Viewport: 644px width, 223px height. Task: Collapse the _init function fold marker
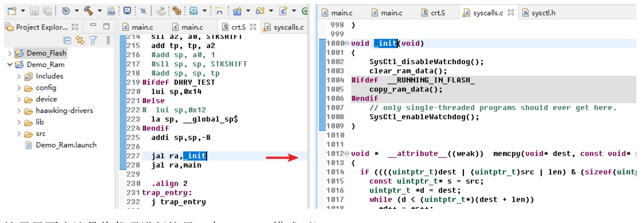tap(347, 44)
